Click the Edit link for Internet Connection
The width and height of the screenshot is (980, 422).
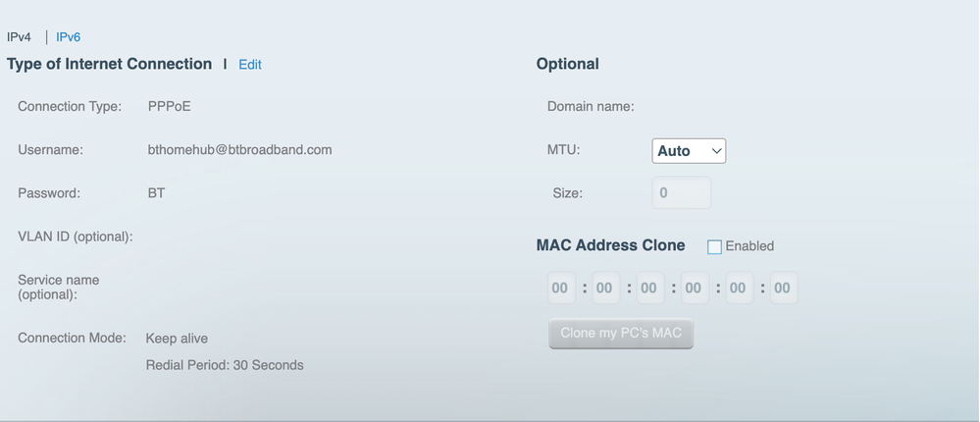click(250, 65)
